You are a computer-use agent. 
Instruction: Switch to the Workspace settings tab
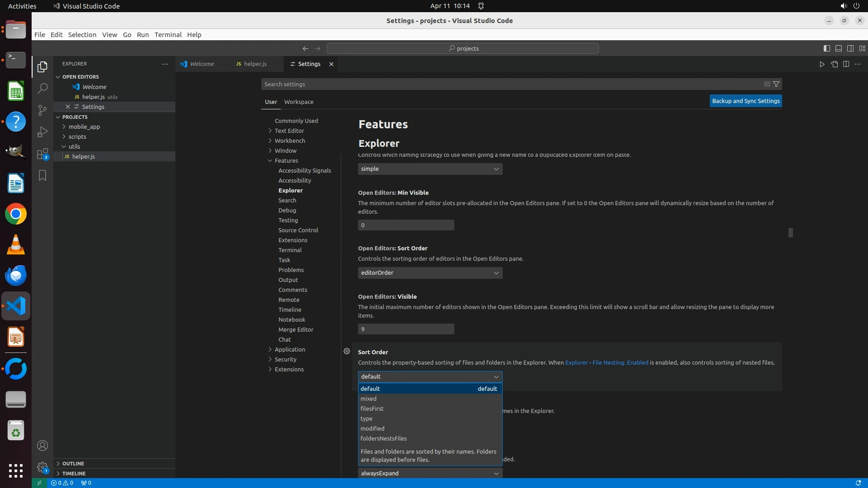tap(298, 102)
